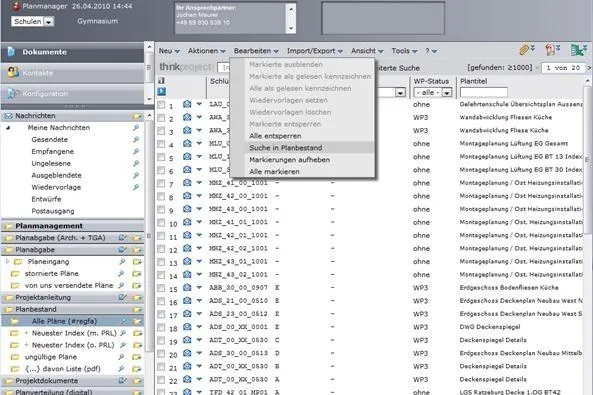The image size is (593, 395).
Task: Click edit icon beside Projektanleitung
Action: [x=123, y=297]
